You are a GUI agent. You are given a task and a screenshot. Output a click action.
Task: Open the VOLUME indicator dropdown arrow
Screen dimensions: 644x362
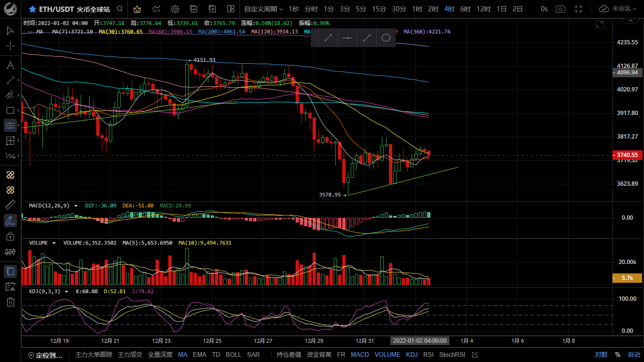click(54, 243)
